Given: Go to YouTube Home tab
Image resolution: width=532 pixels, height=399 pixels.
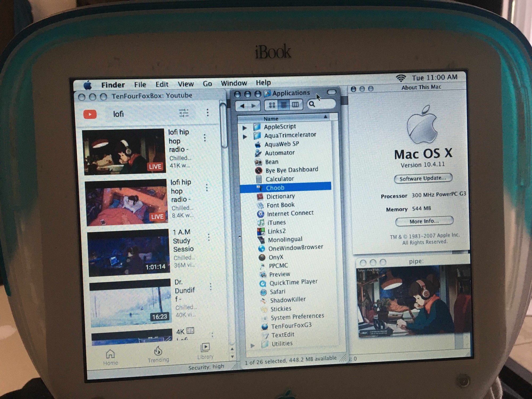Looking at the screenshot, I should coord(110,358).
